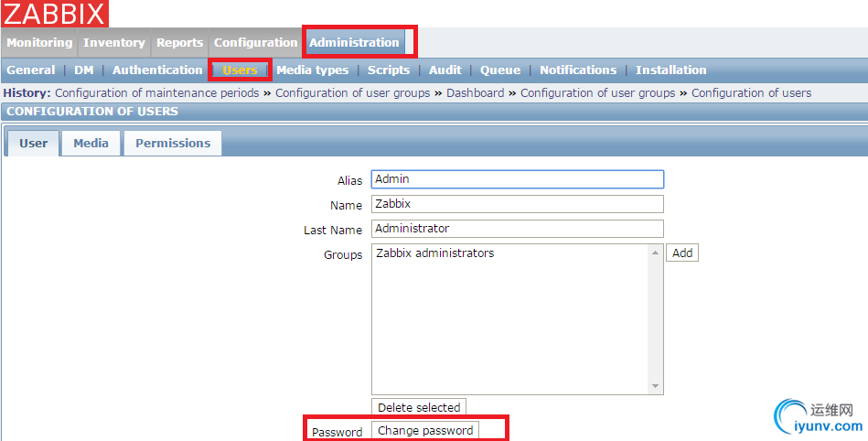Screen dimensions: 868x441
Task: Go to Notifications submenu
Action: (x=578, y=70)
